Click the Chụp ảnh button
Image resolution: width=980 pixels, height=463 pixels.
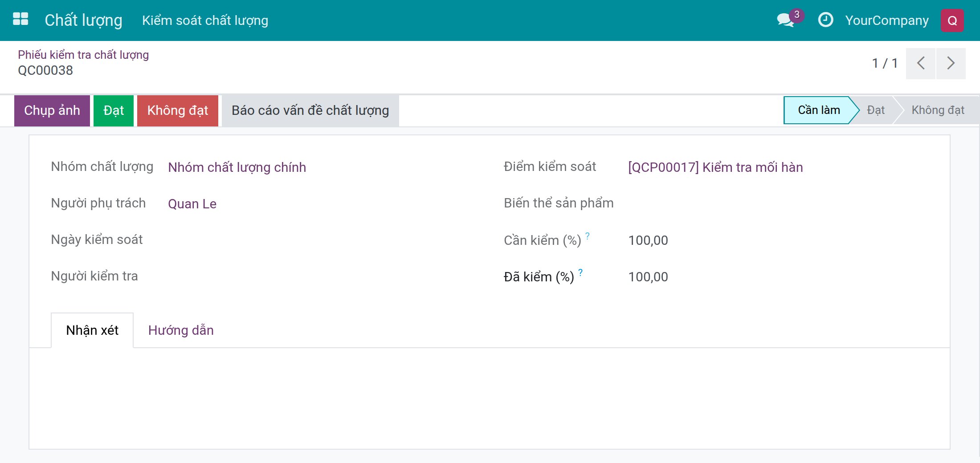pyautogui.click(x=52, y=110)
